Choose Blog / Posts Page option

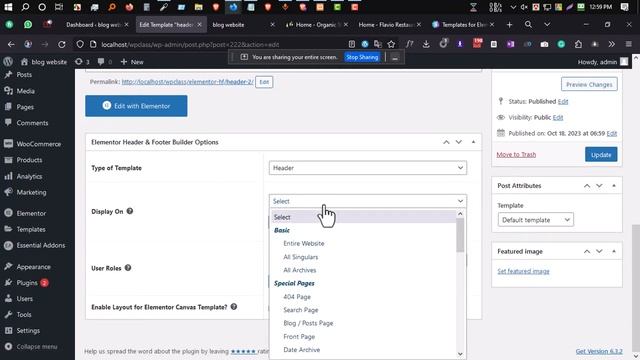[308, 323]
